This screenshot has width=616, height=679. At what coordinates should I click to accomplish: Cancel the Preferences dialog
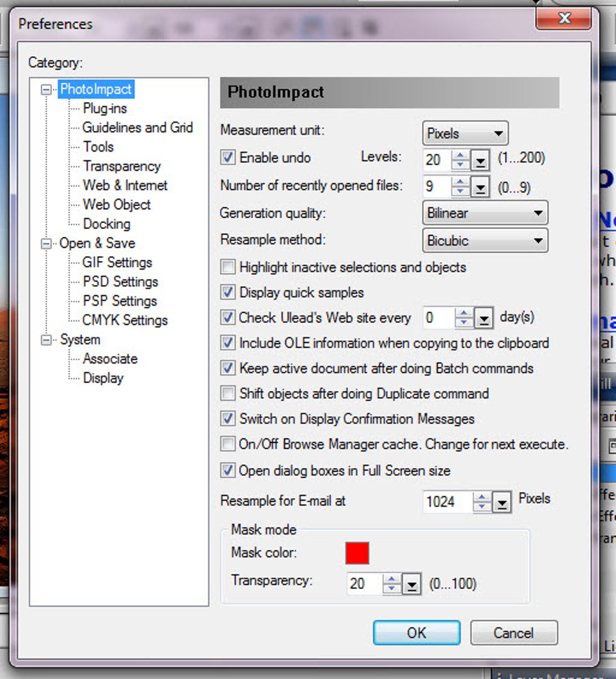click(514, 632)
